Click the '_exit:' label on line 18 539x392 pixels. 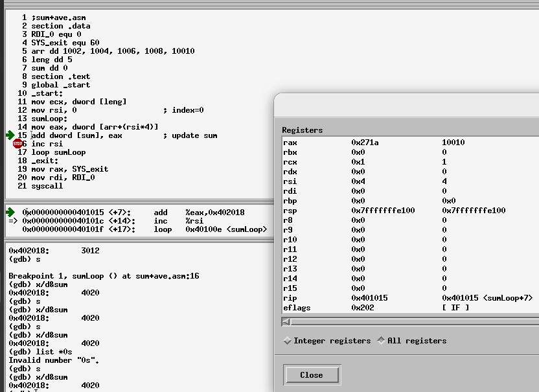coord(45,161)
